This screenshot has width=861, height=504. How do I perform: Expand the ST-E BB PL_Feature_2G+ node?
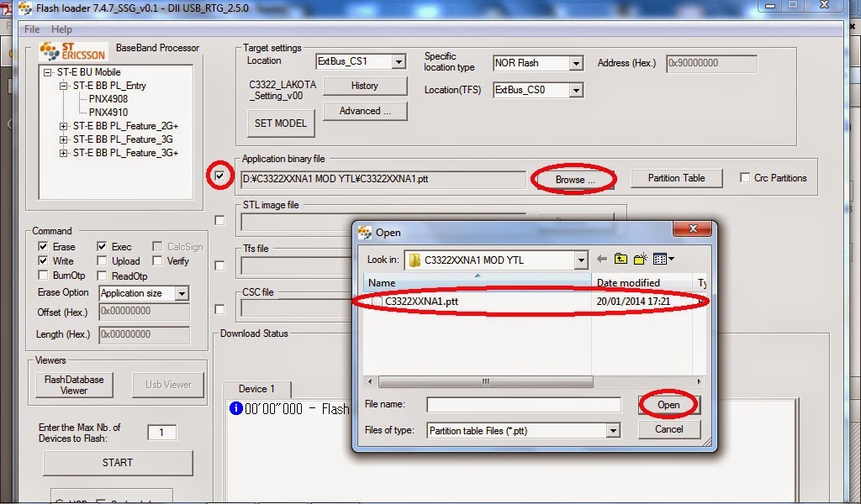click(64, 126)
